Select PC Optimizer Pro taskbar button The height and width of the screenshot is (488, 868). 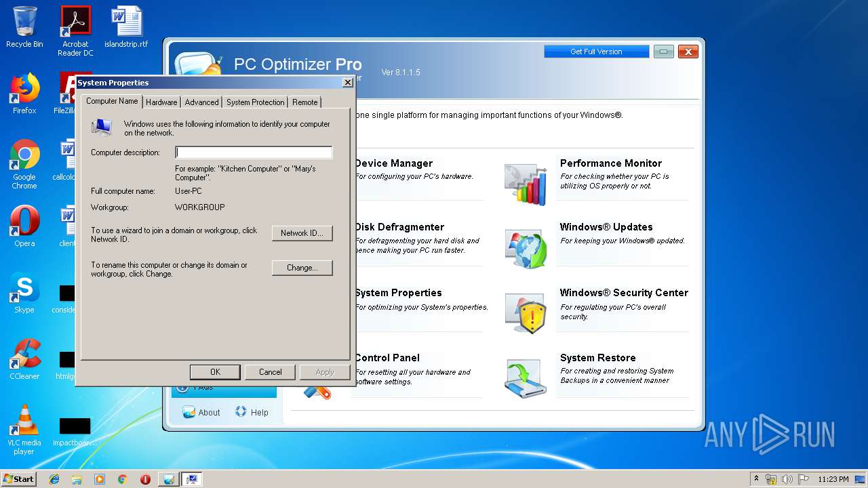tap(168, 479)
